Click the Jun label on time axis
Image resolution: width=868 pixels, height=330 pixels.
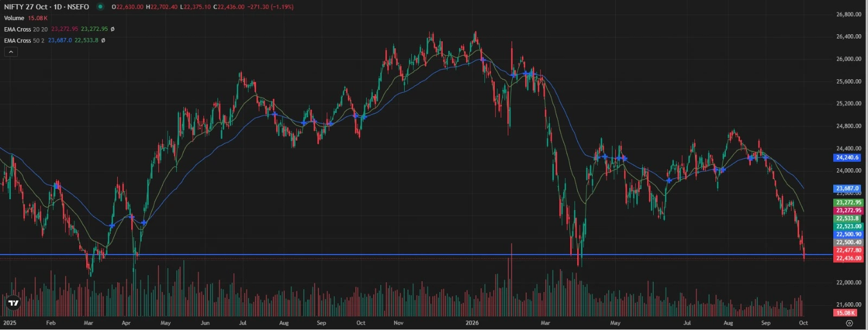point(205,323)
